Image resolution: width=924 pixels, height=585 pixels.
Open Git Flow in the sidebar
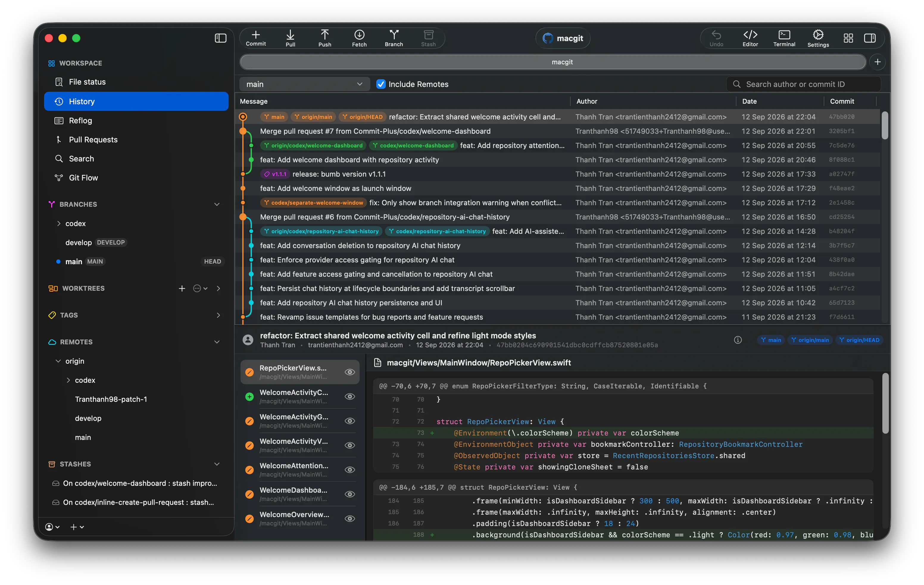[136, 178]
